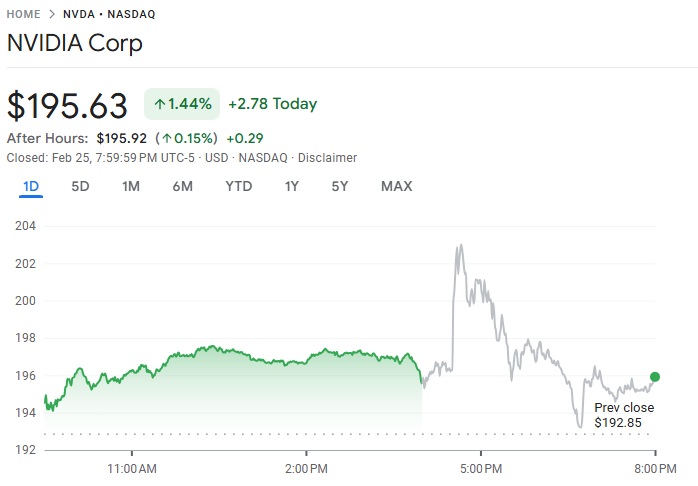This screenshot has height=486, width=698.
Task: Select the 5D time range tab
Action: [x=80, y=187]
